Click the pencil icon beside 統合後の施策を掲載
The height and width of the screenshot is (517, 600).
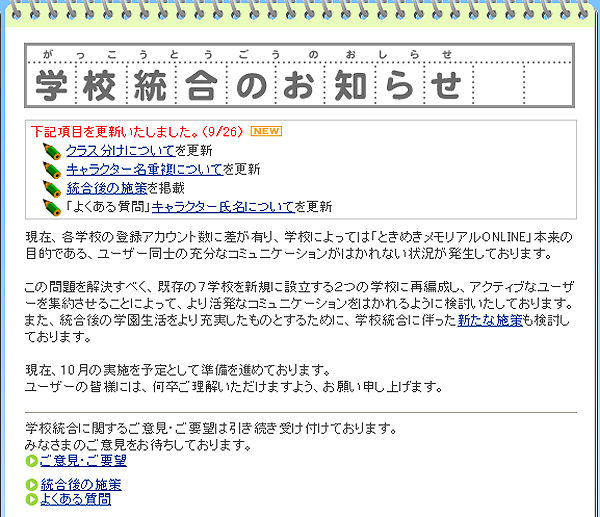pos(52,188)
